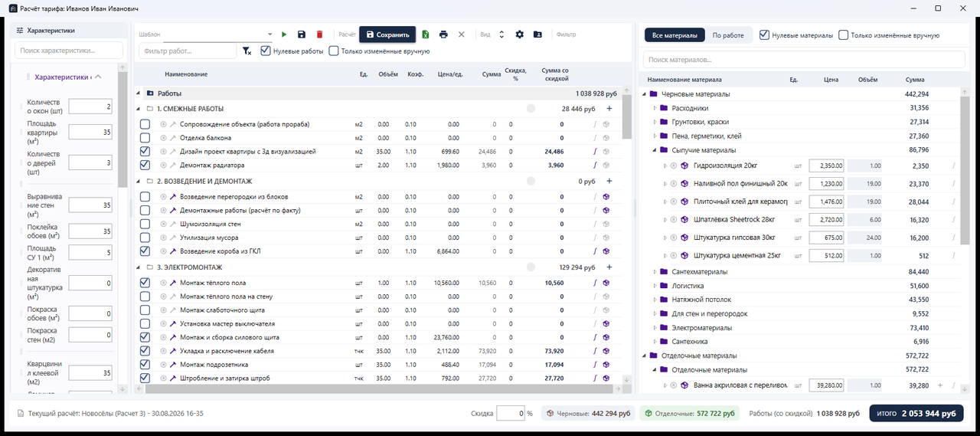Expand the Расходники materials folder
Screen dimensions: 980x436
(655, 108)
